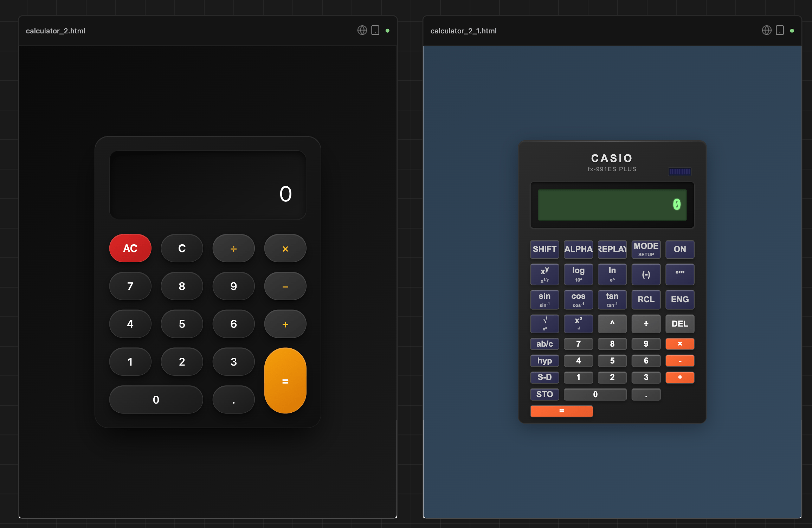This screenshot has height=528, width=812.
Task: Click tablet device icon in calculator_2.html header
Action: [375, 31]
